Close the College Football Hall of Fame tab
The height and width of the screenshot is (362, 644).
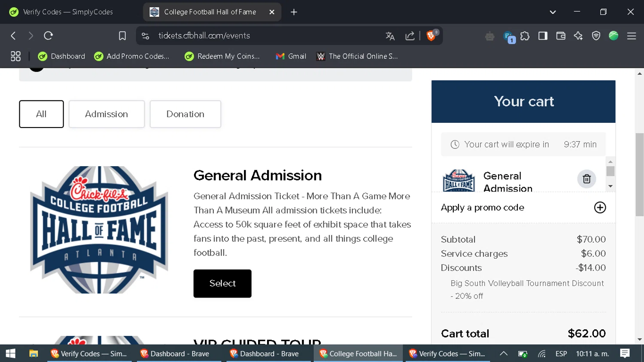[x=272, y=12]
